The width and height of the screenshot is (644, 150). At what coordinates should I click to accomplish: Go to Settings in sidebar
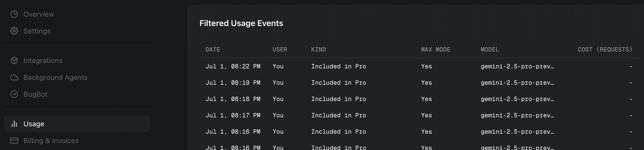pyautogui.click(x=37, y=31)
